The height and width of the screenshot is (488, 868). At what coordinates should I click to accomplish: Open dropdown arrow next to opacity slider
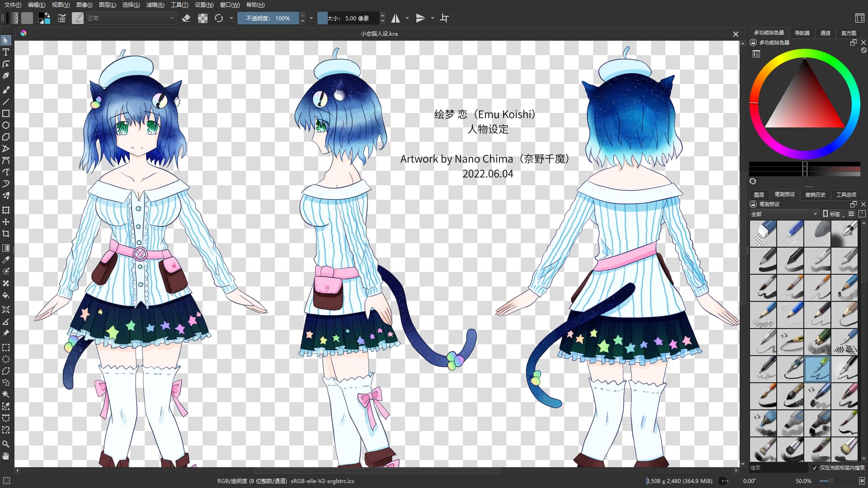[x=311, y=18]
